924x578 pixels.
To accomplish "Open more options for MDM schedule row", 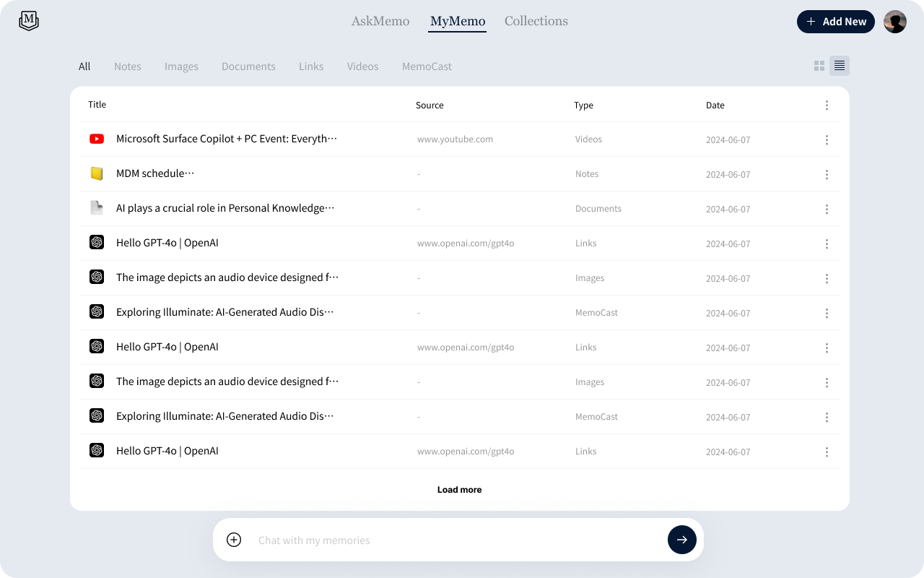I will coord(827,174).
